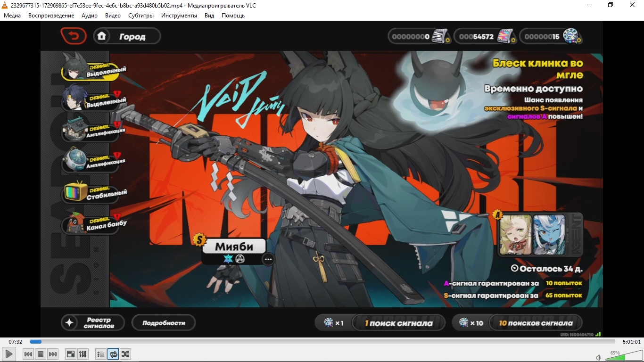The height and width of the screenshot is (362, 644).
Task: Open the Вид menu
Action: tap(209, 16)
